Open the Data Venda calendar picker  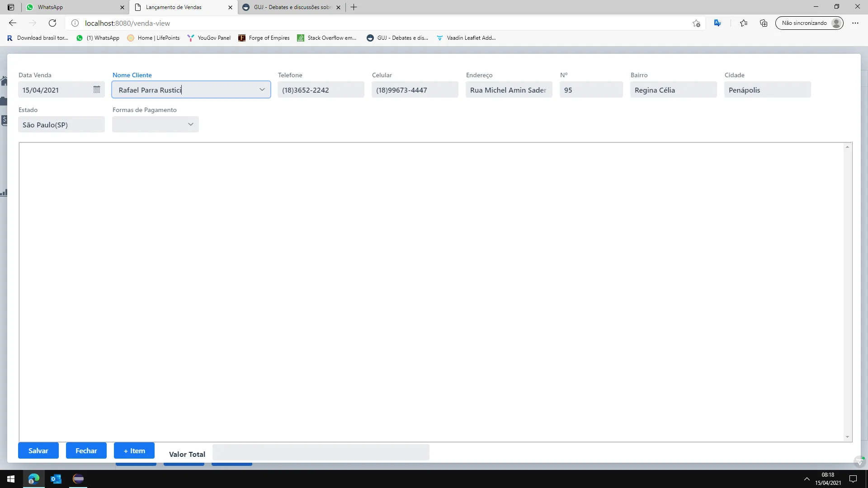tap(96, 90)
